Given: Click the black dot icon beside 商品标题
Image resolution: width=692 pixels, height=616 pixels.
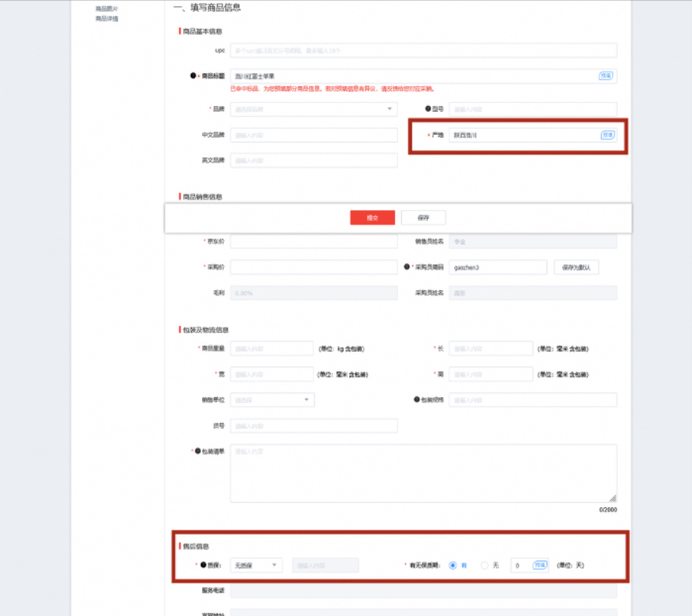Looking at the screenshot, I should [193, 76].
